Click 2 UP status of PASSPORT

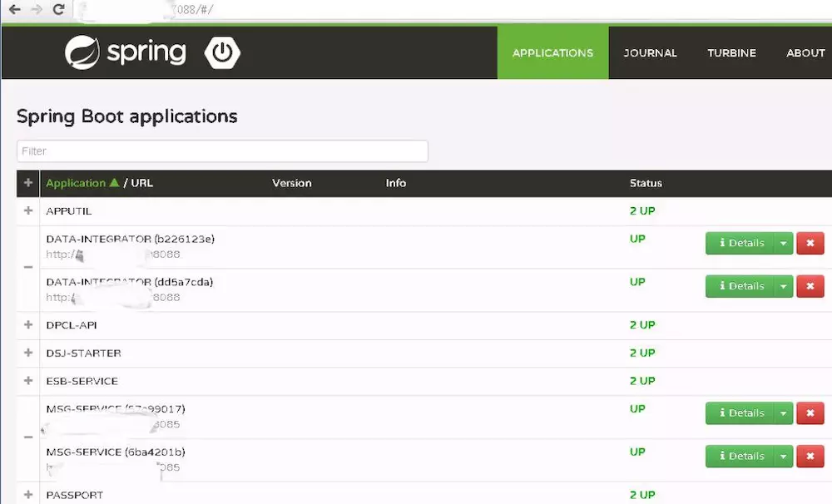click(x=642, y=495)
